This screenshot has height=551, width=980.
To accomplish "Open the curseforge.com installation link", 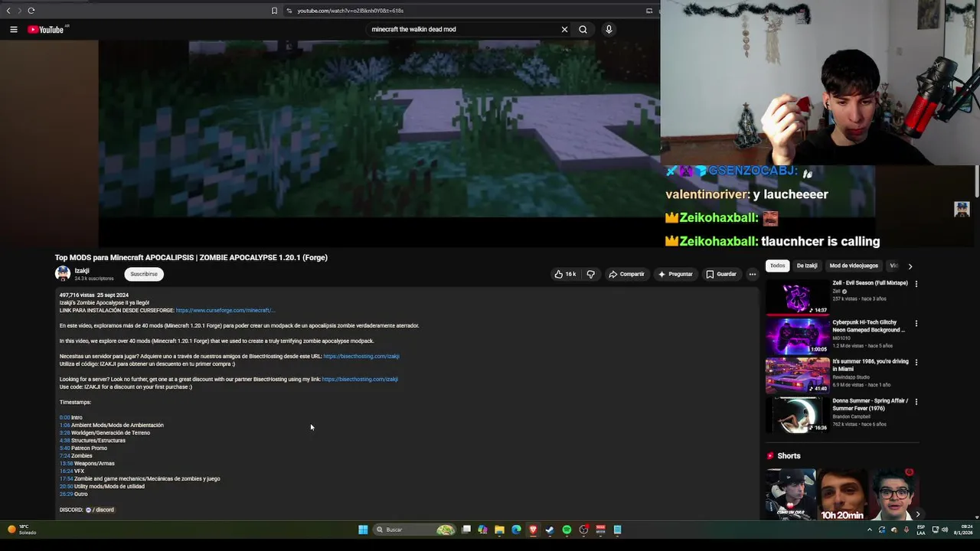I will click(225, 310).
